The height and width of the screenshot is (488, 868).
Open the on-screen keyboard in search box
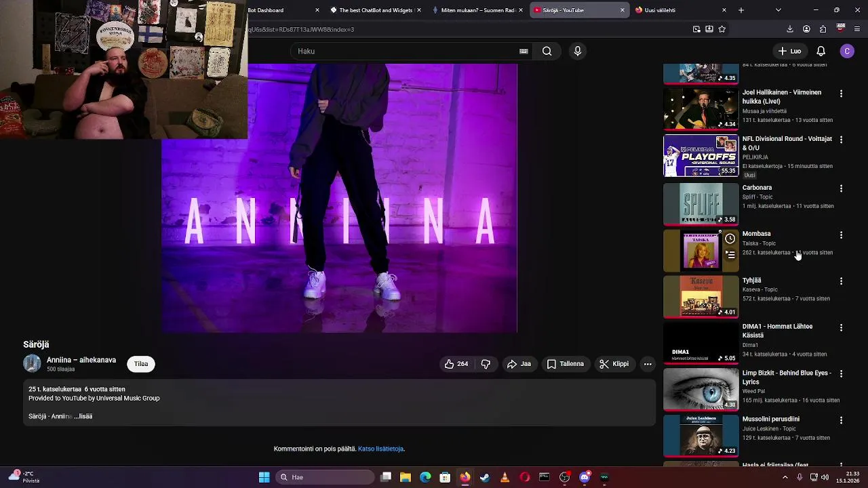[x=524, y=52]
